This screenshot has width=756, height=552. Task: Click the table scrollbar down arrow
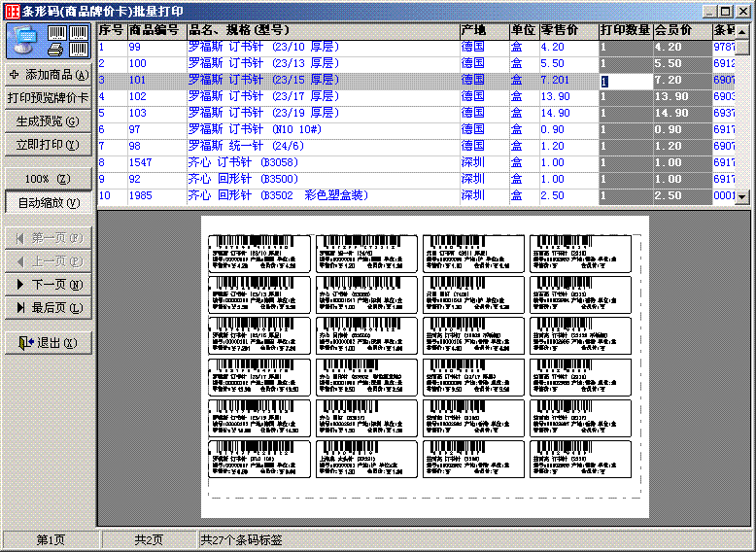click(742, 197)
